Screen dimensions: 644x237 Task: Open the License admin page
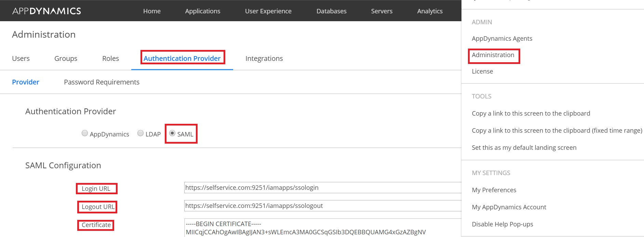(482, 71)
